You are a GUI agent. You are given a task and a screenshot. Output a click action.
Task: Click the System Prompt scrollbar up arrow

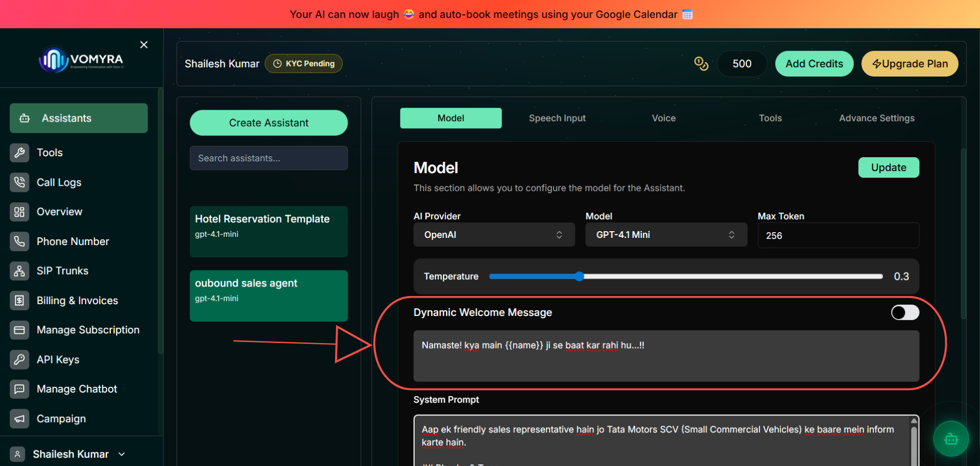[914, 421]
